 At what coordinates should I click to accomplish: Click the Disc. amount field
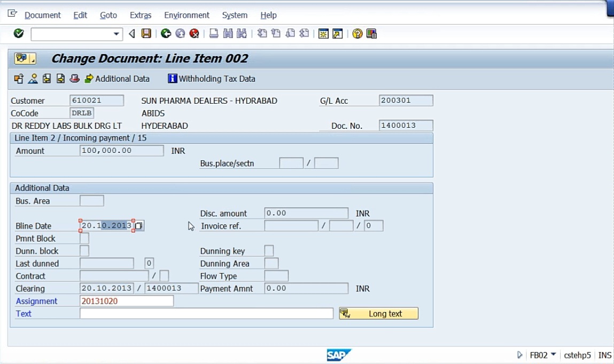pyautogui.click(x=306, y=213)
